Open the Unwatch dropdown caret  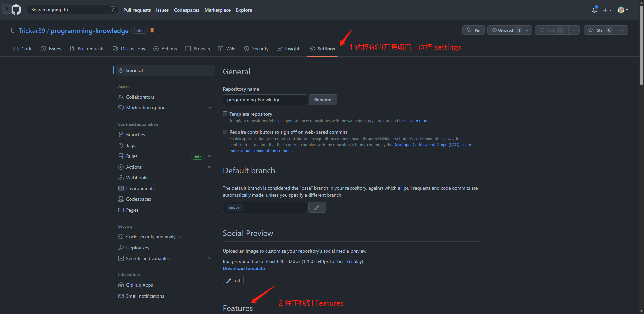pos(527,30)
